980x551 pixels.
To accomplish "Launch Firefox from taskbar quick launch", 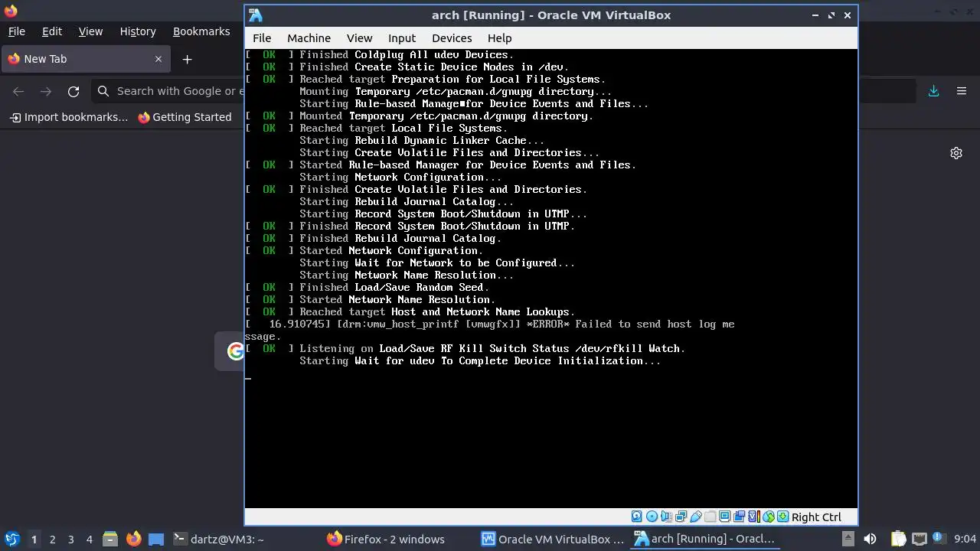I will 133,539.
